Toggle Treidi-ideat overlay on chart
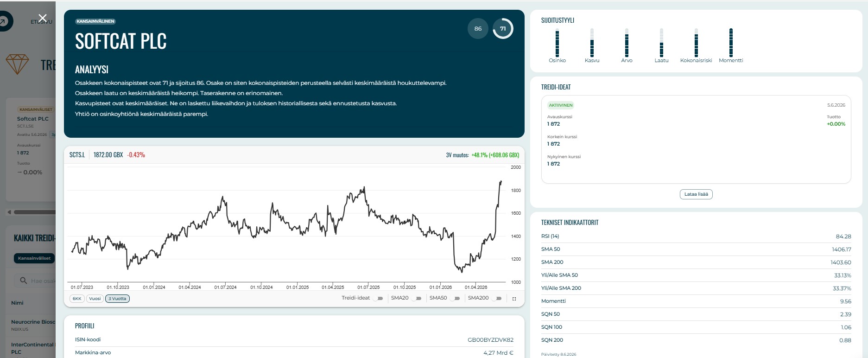This screenshot has width=868, height=358. click(378, 298)
